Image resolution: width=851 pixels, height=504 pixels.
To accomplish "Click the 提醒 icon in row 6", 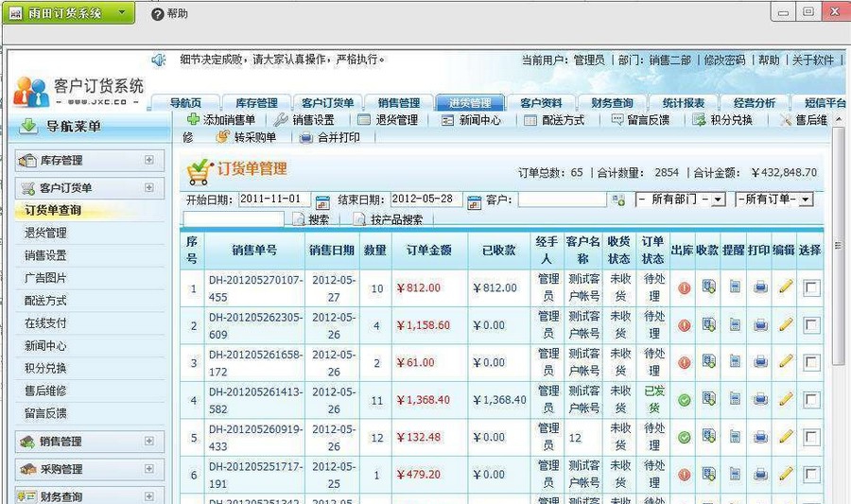I will coord(735,474).
